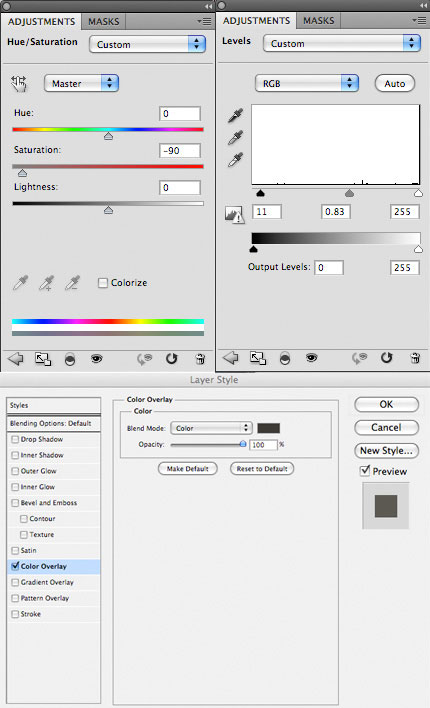Open the Blend Mode dropdown set to Color
Image resolution: width=430 pixels, height=708 pixels.
pyautogui.click(x=211, y=428)
